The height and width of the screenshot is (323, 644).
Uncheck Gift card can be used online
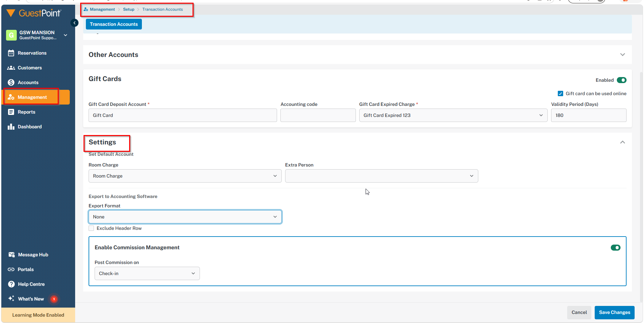pyautogui.click(x=560, y=93)
